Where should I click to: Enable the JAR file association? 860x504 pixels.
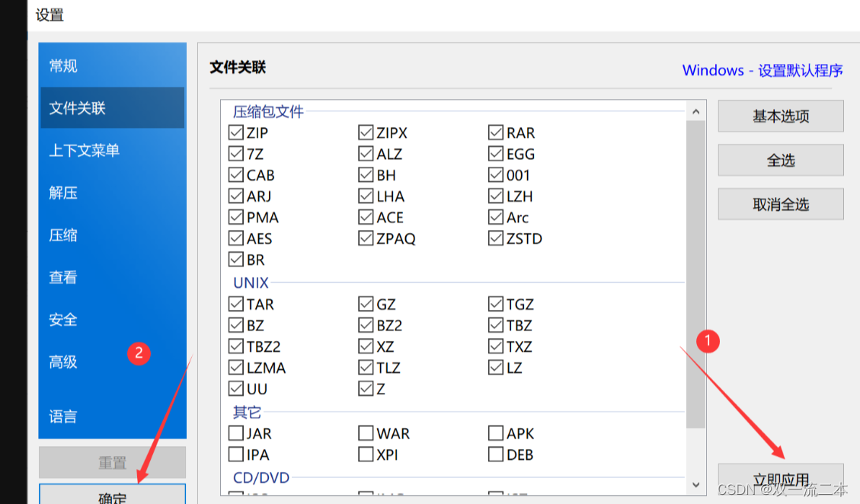coord(236,433)
